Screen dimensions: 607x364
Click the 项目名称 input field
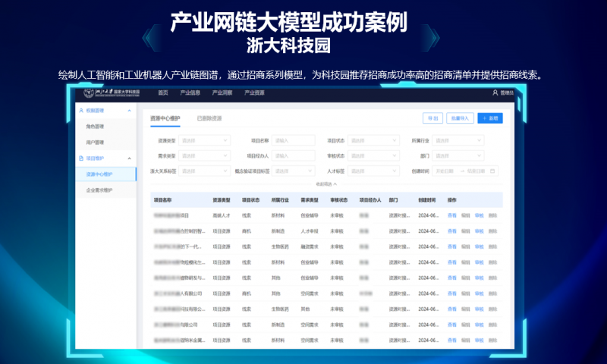pyautogui.click(x=294, y=140)
